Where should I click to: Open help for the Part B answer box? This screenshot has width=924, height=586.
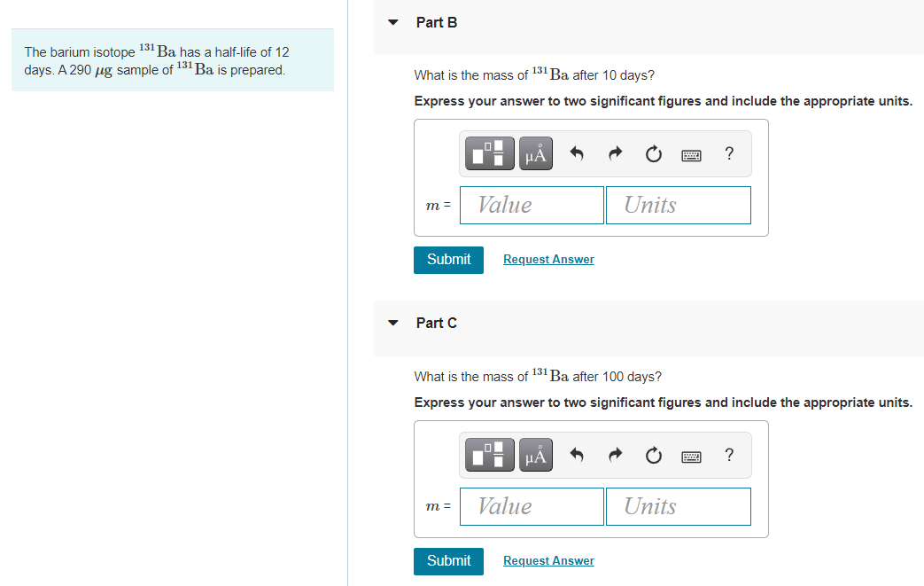pyautogui.click(x=728, y=152)
